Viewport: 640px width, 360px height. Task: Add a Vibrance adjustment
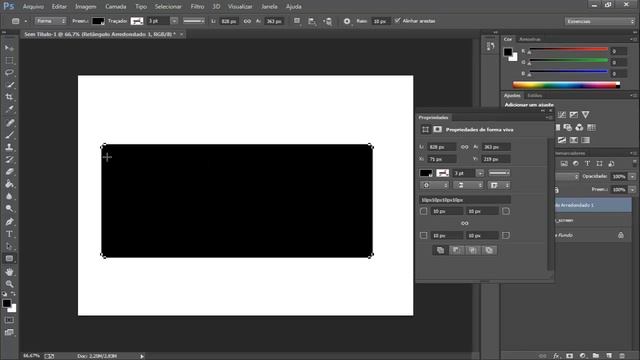pos(586,115)
